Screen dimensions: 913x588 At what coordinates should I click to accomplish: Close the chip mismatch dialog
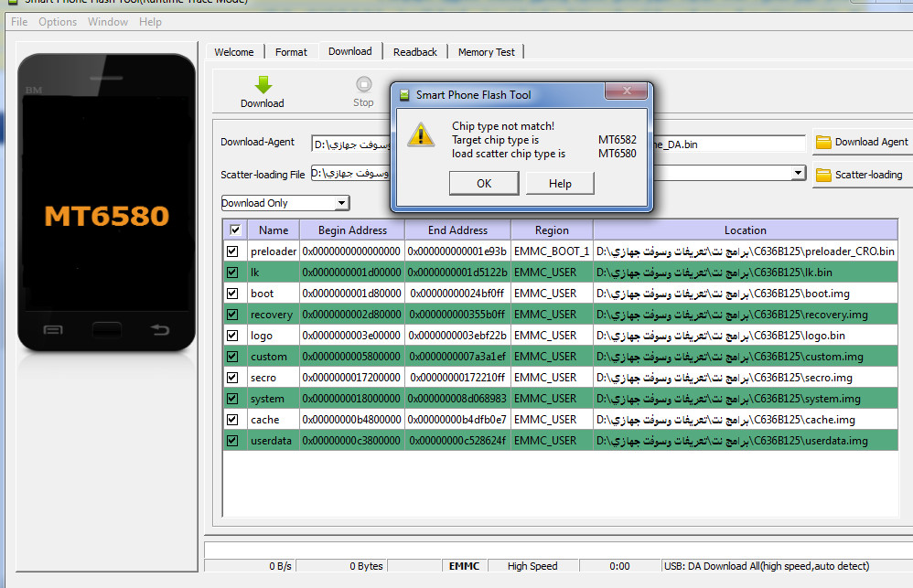pos(627,91)
